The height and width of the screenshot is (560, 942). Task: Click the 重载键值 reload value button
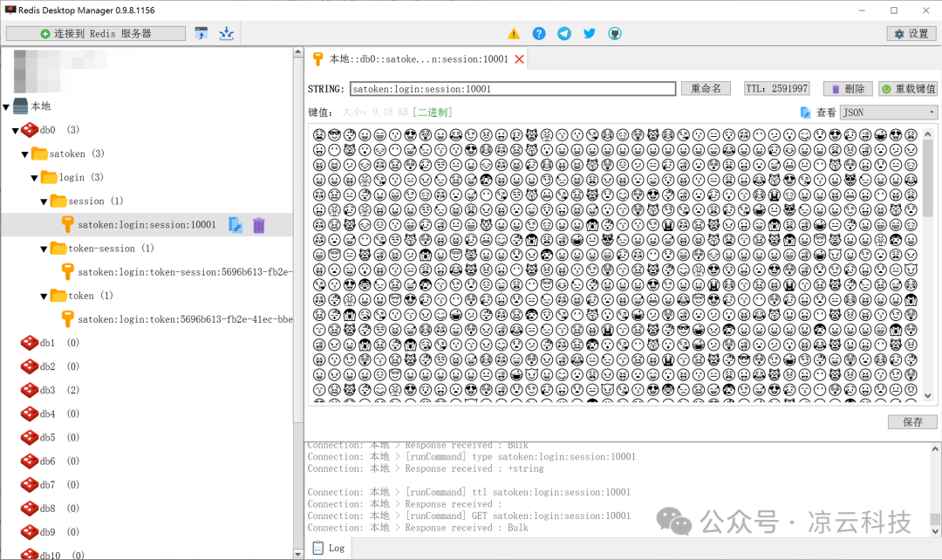(x=908, y=89)
